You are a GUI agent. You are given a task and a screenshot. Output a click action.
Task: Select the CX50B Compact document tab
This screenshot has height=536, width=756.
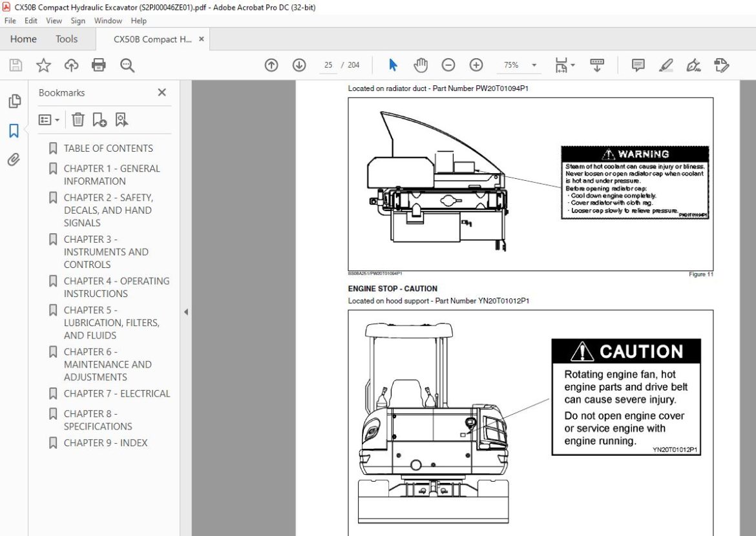click(152, 39)
